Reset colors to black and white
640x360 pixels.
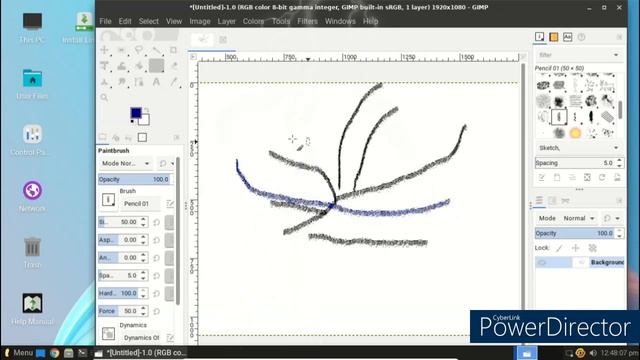click(132, 122)
